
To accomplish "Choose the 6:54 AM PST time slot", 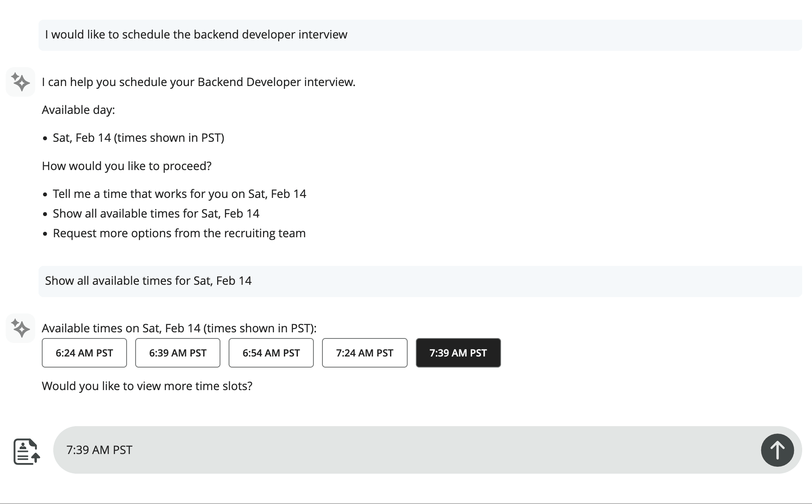I will (271, 353).
